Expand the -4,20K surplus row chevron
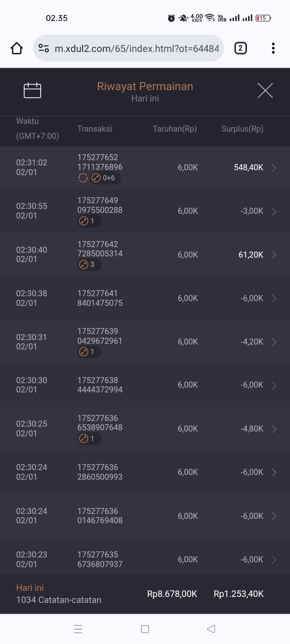290x644 pixels. pos(274,342)
